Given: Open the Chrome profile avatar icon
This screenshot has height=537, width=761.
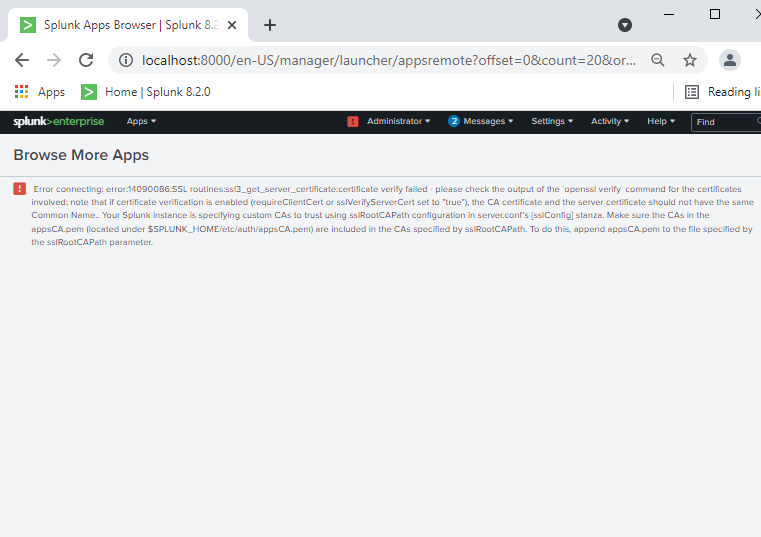Looking at the screenshot, I should [x=730, y=60].
